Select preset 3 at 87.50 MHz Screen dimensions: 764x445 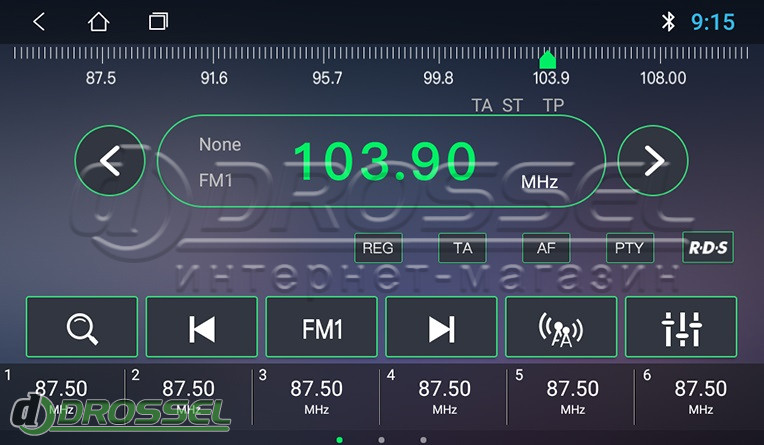316,396
